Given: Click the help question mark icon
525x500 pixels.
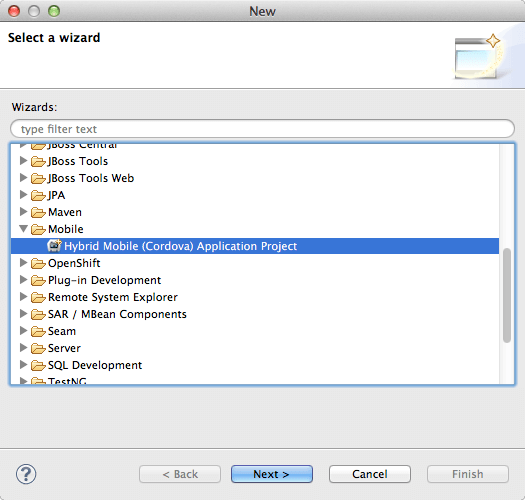Looking at the screenshot, I should (26, 474).
